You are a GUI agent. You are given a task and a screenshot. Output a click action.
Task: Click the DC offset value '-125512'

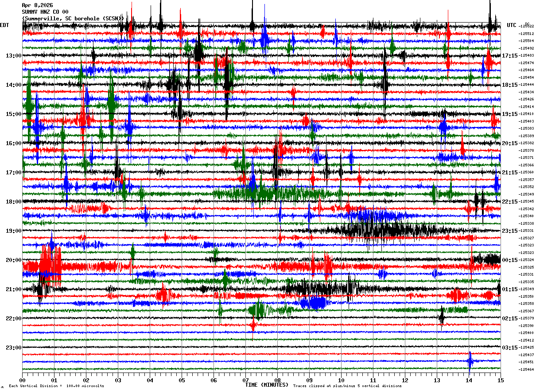(x=526, y=34)
